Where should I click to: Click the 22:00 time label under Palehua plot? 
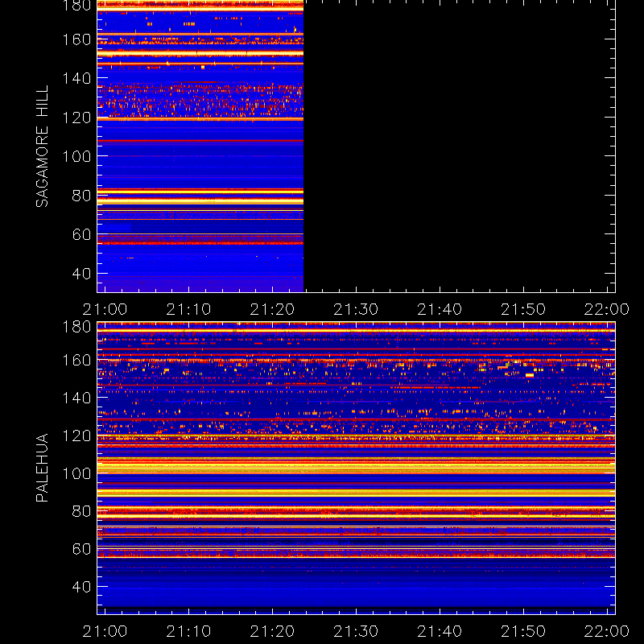[x=607, y=631]
